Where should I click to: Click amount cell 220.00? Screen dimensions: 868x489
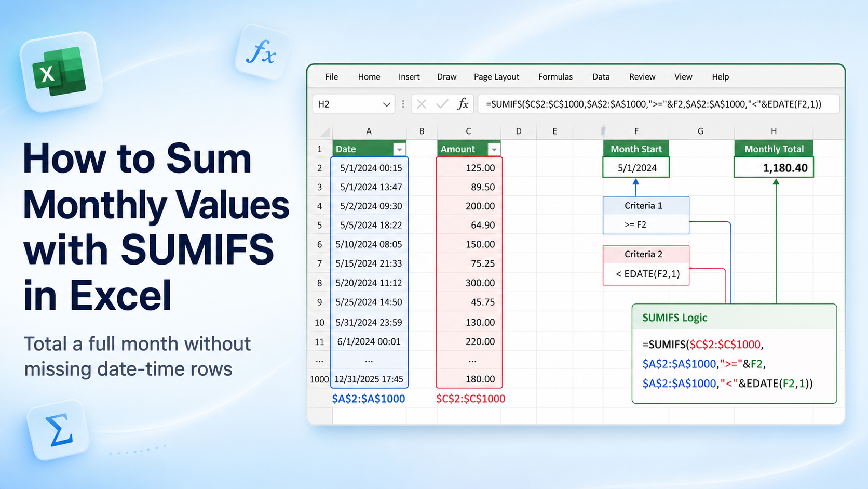[469, 341]
